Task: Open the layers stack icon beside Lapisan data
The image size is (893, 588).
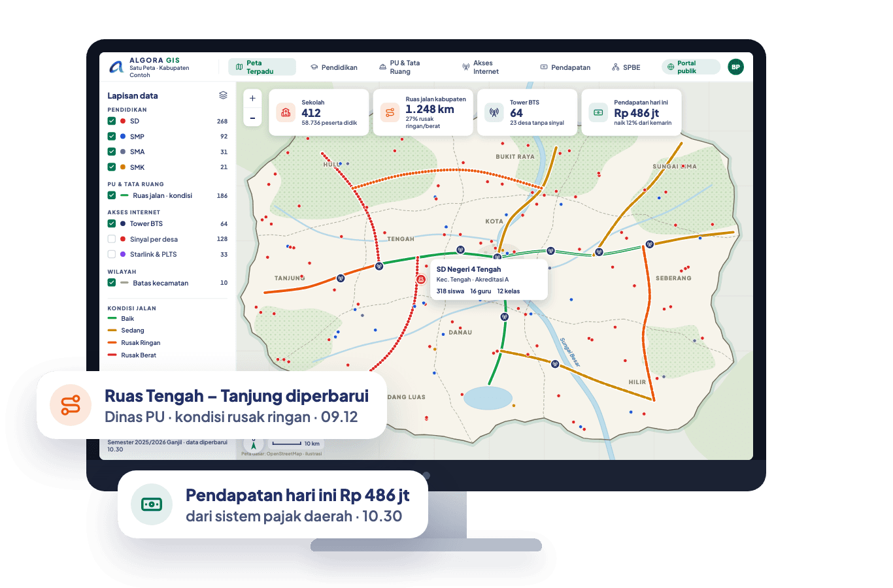Action: (x=223, y=95)
